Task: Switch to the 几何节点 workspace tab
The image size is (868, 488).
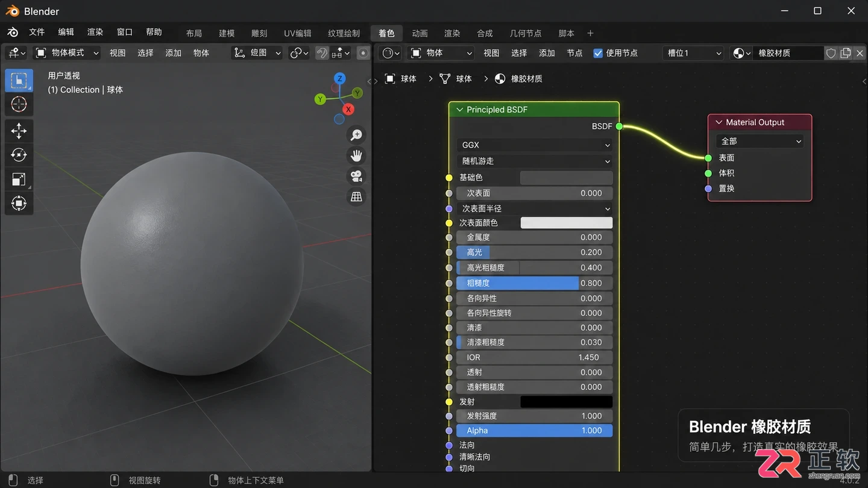Action: 526,33
